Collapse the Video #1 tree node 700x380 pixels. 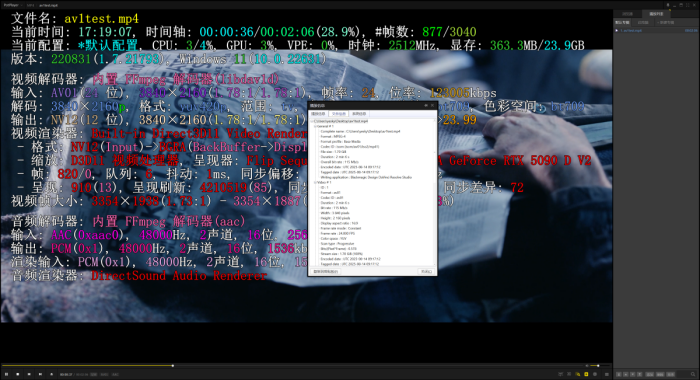(315, 182)
